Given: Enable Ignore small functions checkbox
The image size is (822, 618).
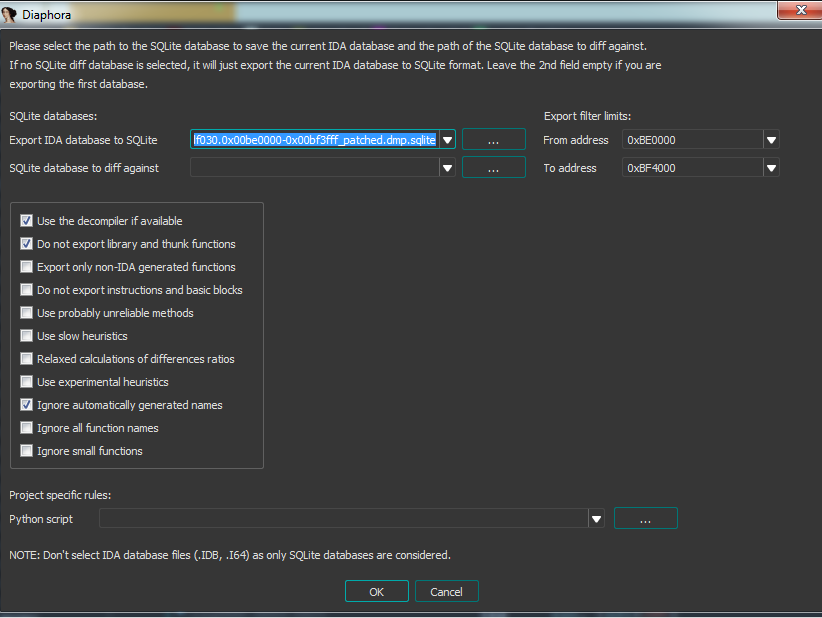Looking at the screenshot, I should click(26, 451).
